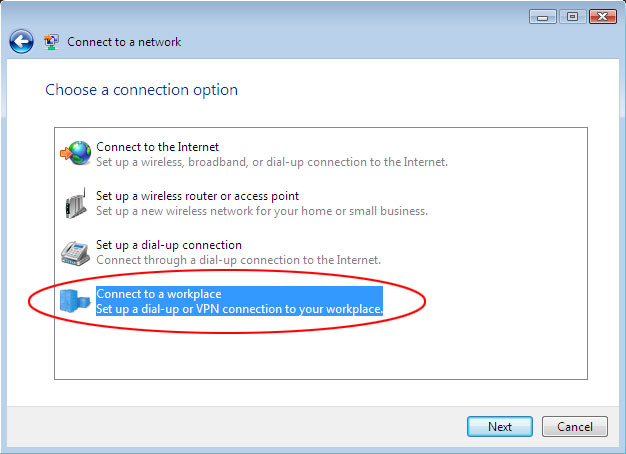Click the new wireless network for home description
626x454 pixels.
click(x=261, y=211)
